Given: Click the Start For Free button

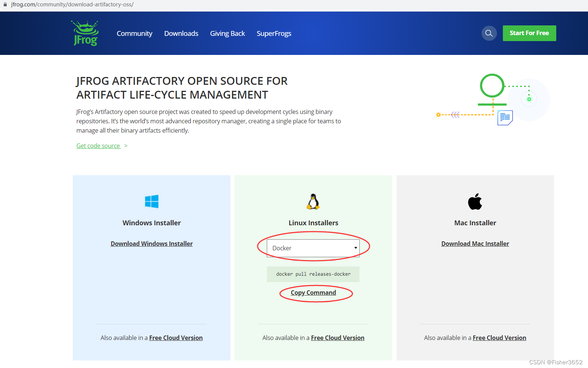Looking at the screenshot, I should pyautogui.click(x=529, y=33).
